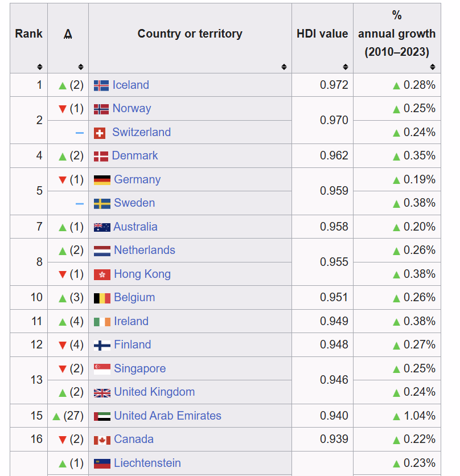
Task: Select HDI value 0.972
Action: click(x=334, y=85)
